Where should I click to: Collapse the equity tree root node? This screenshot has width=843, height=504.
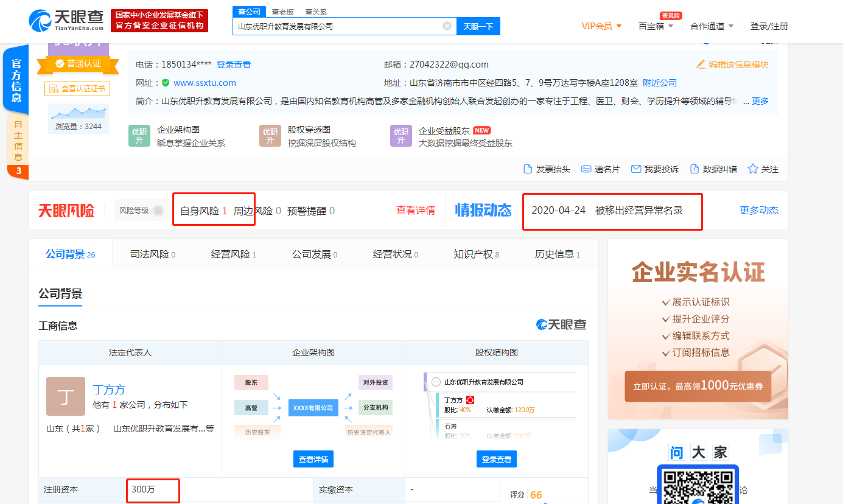[x=436, y=382]
